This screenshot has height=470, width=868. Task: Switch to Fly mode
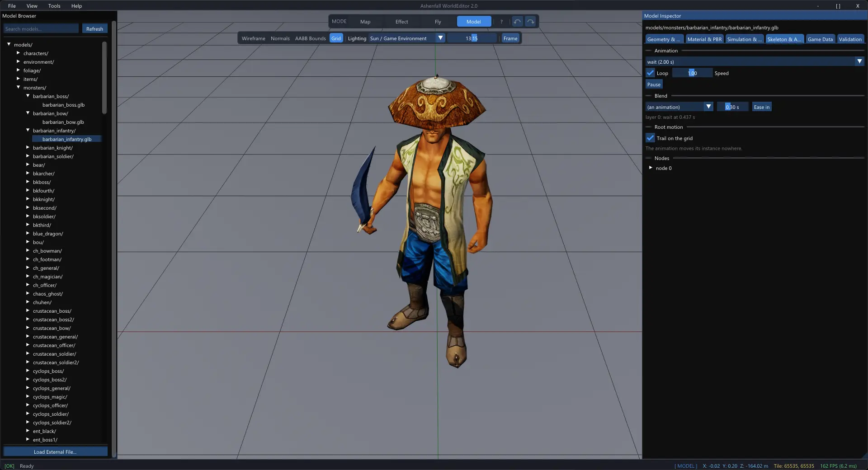pyautogui.click(x=438, y=22)
